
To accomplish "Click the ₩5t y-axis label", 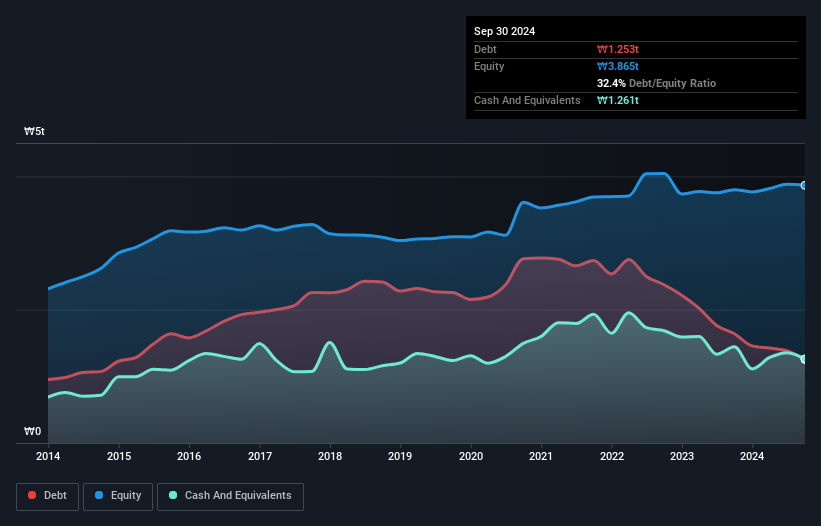I will pos(35,131).
